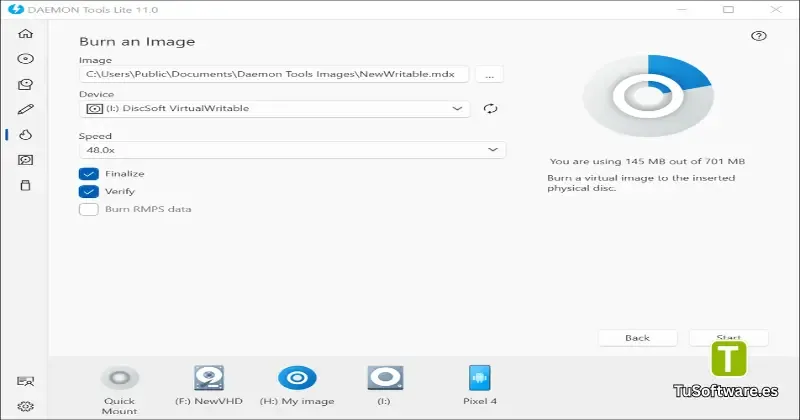Click the 'Burn an Image' heading

137,42
